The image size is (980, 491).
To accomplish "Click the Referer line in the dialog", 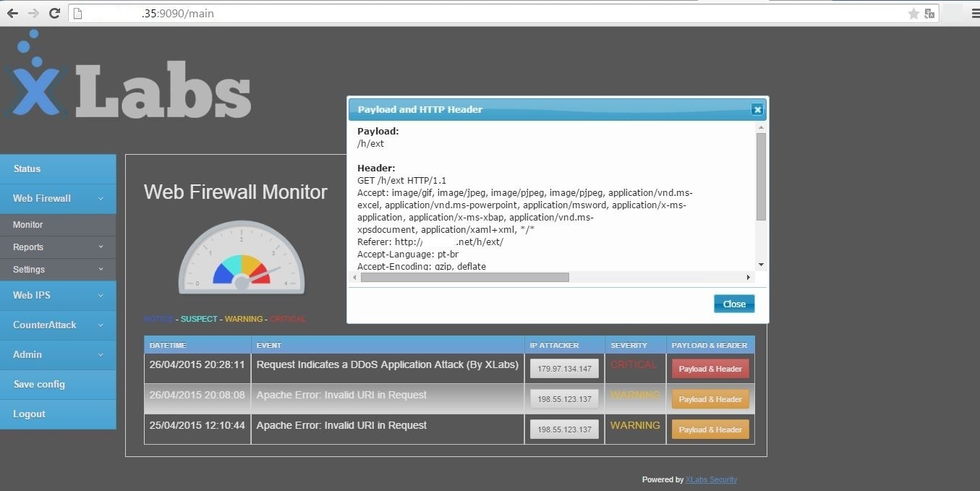I will (x=430, y=242).
